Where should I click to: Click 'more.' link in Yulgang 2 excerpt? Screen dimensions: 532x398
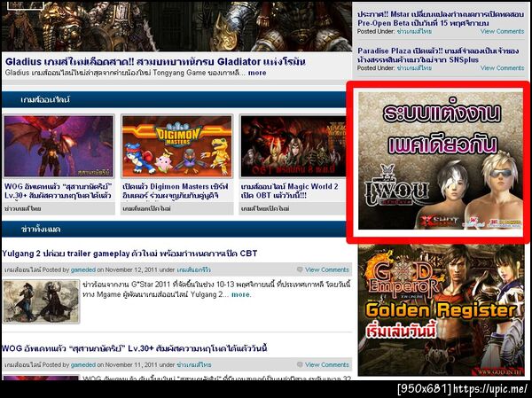[241, 294]
